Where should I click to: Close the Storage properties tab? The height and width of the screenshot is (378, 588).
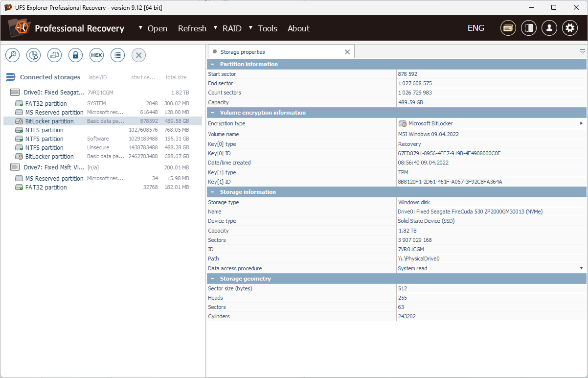coord(347,52)
